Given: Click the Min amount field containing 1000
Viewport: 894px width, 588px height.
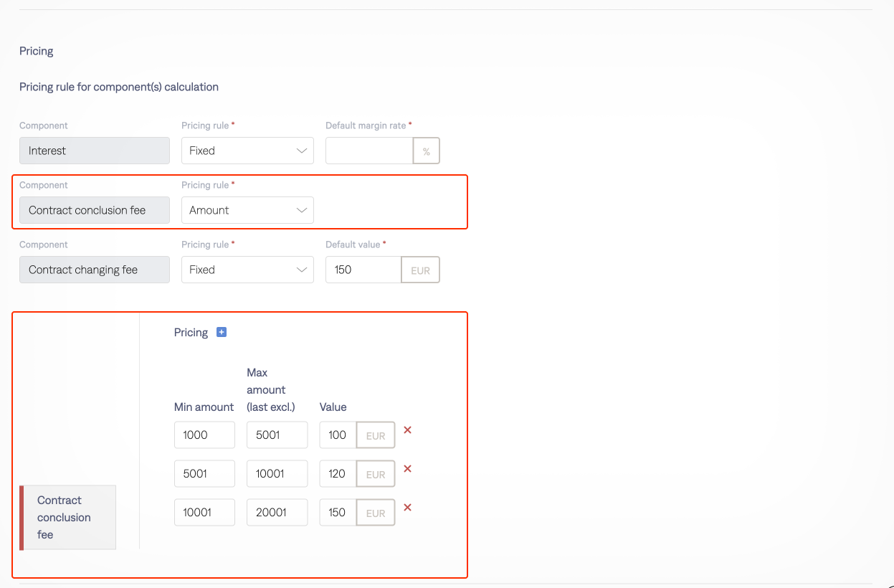Looking at the screenshot, I should click(204, 435).
